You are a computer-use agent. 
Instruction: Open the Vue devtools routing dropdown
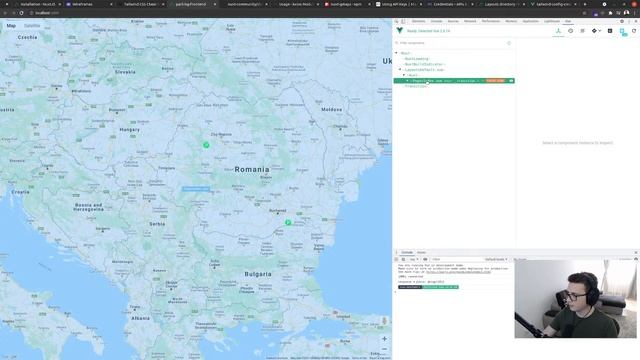596,31
